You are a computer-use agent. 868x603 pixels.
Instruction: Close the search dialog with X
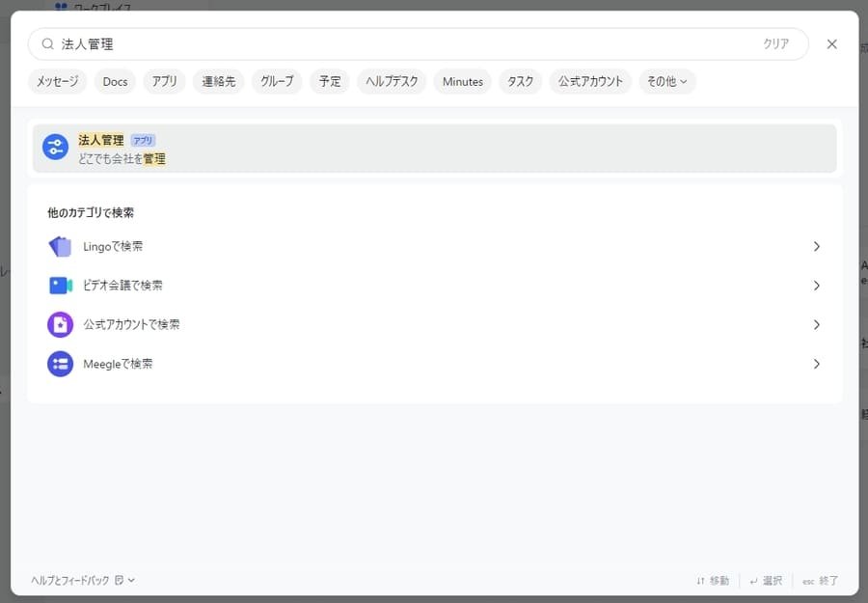coord(831,44)
